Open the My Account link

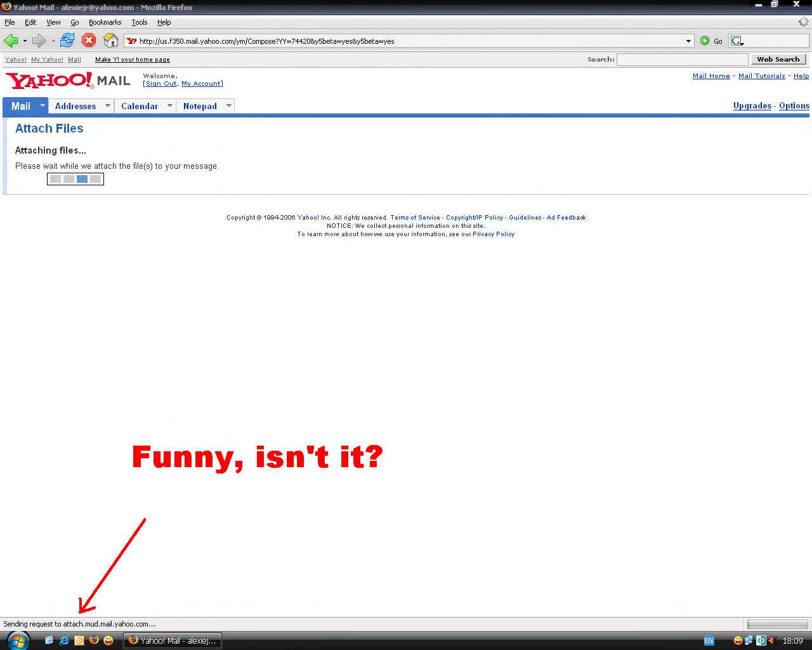pyautogui.click(x=201, y=84)
